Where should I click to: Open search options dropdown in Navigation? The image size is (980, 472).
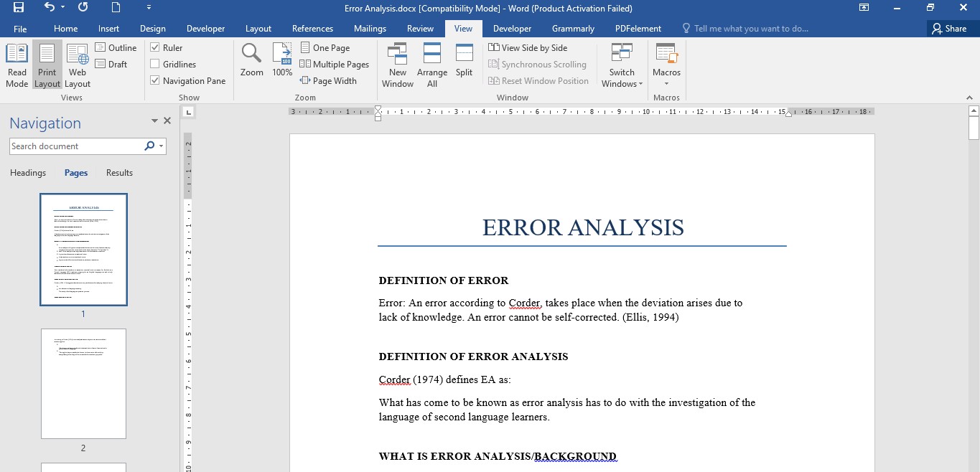pos(162,146)
